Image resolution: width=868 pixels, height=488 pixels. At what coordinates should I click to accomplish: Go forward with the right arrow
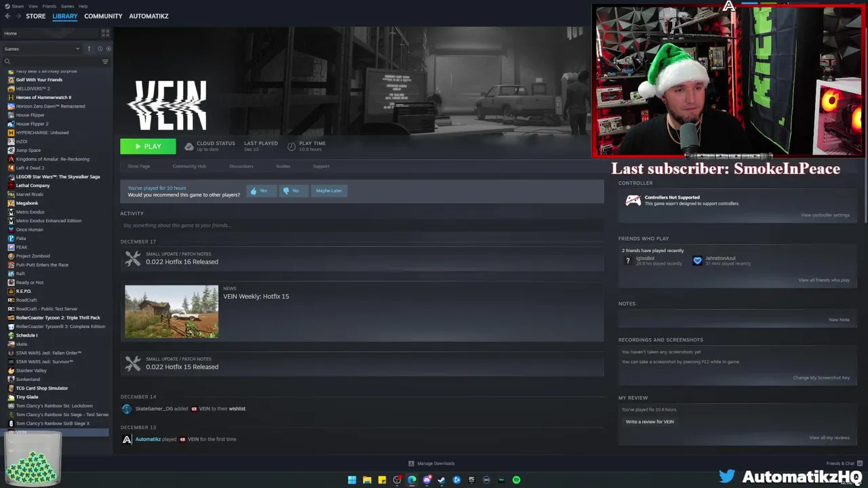click(x=18, y=16)
